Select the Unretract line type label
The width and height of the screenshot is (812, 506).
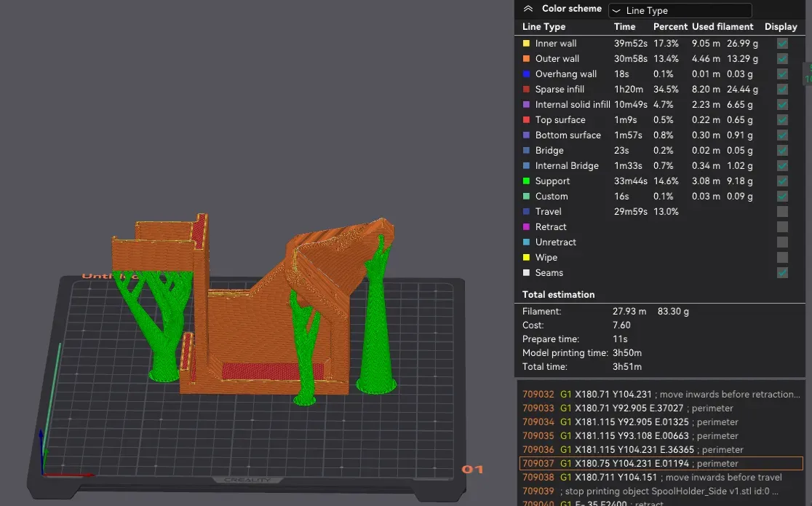tap(555, 242)
